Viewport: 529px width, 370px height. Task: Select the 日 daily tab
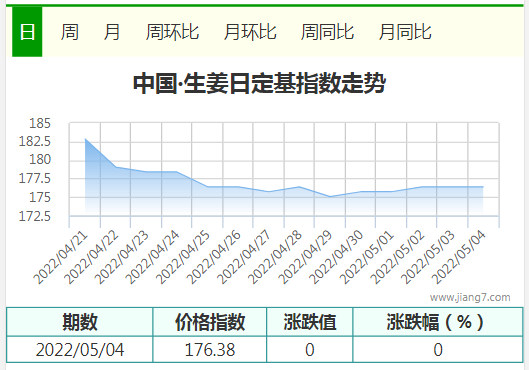pos(27,32)
